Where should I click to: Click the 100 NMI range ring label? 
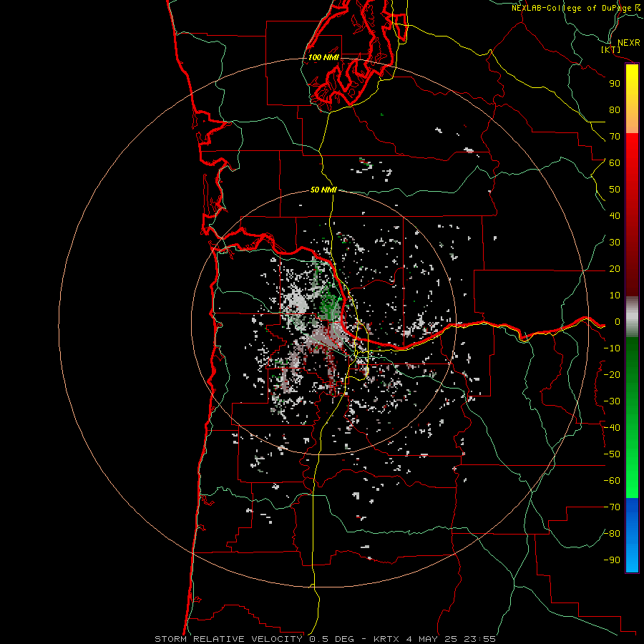pos(323,57)
